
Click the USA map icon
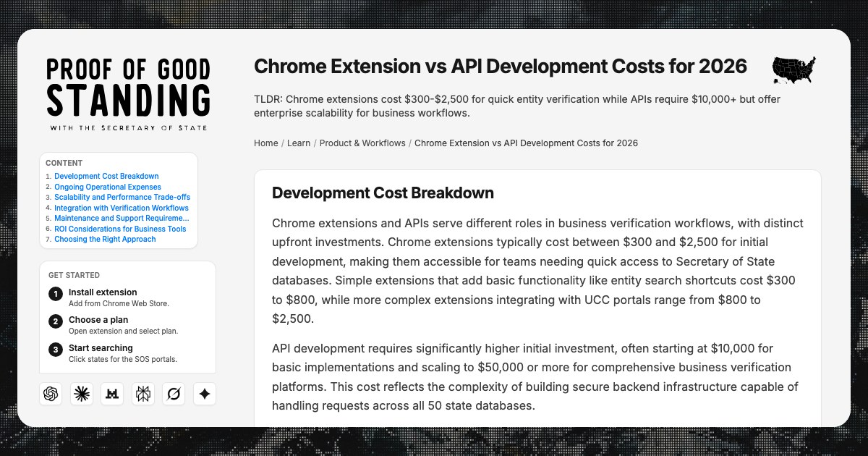coord(794,70)
